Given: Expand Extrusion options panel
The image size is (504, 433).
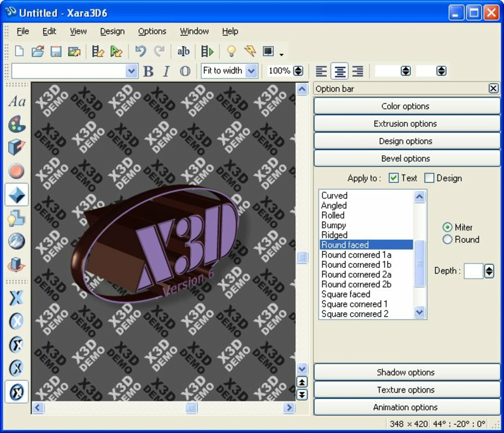Looking at the screenshot, I should coord(407,123).
